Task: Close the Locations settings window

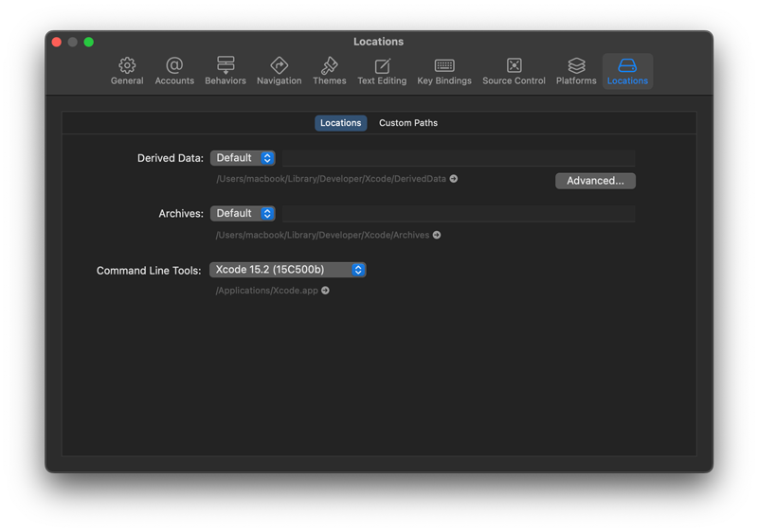Action: pyautogui.click(x=57, y=42)
